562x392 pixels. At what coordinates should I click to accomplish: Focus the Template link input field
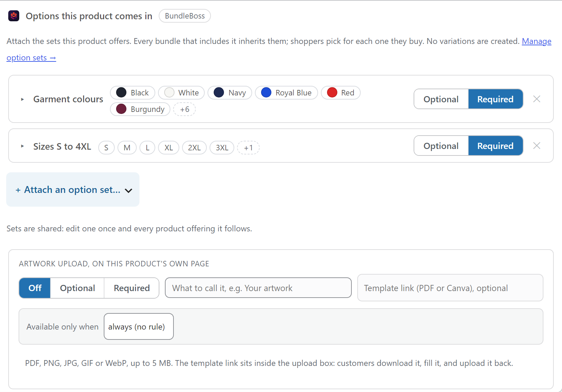pyautogui.click(x=450, y=288)
